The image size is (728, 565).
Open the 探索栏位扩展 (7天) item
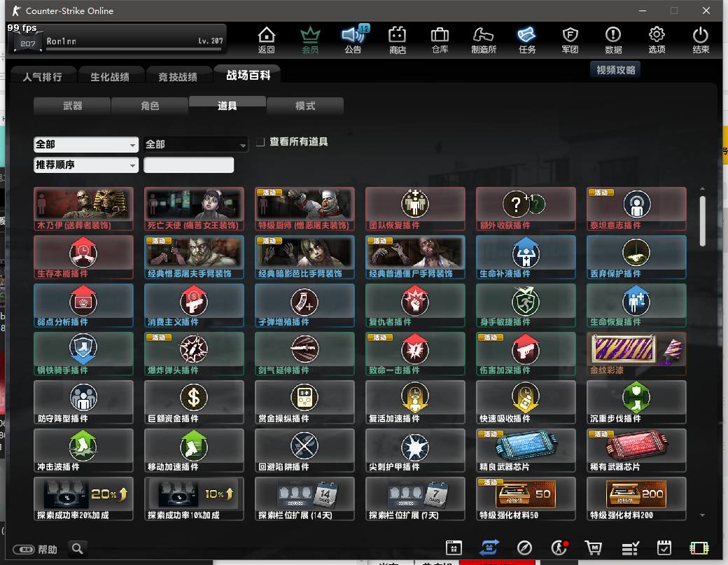click(415, 498)
